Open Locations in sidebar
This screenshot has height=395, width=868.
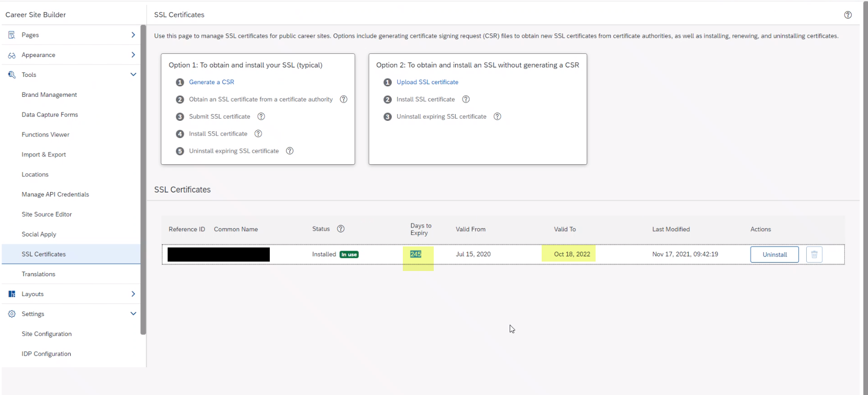[35, 174]
